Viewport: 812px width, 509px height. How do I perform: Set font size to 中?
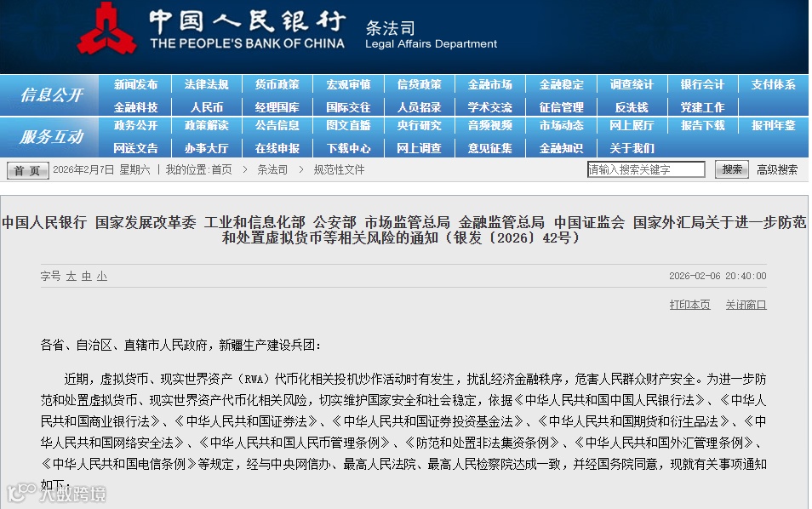click(x=87, y=277)
